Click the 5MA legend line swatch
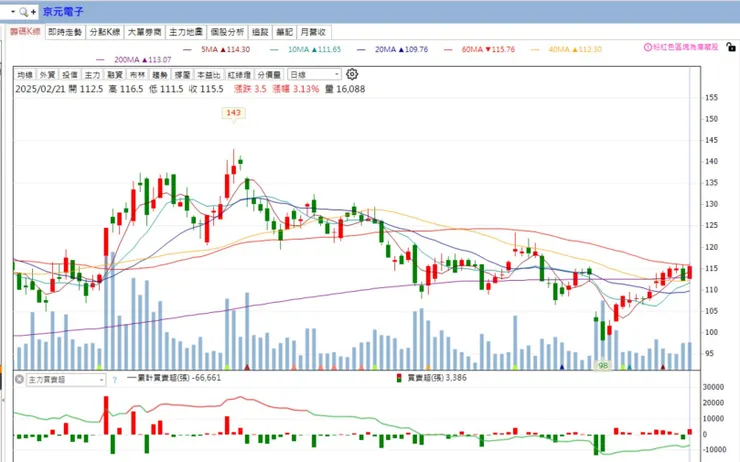 coord(187,50)
